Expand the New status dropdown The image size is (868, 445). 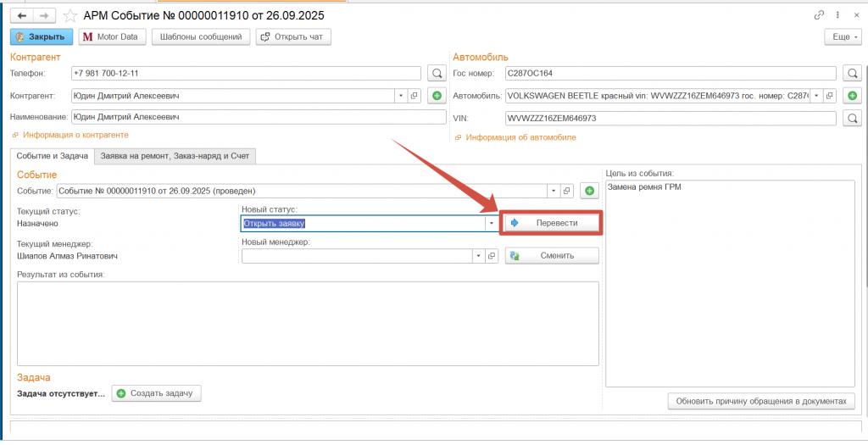click(491, 224)
